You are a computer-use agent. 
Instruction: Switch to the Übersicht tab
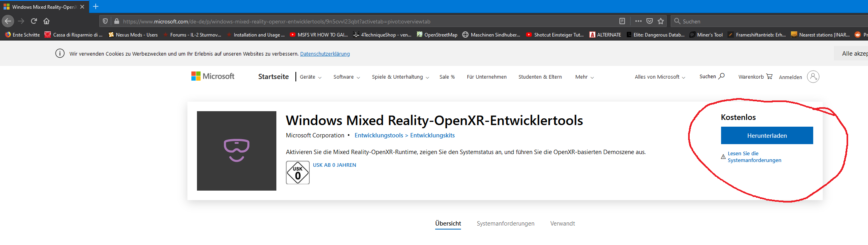448,224
